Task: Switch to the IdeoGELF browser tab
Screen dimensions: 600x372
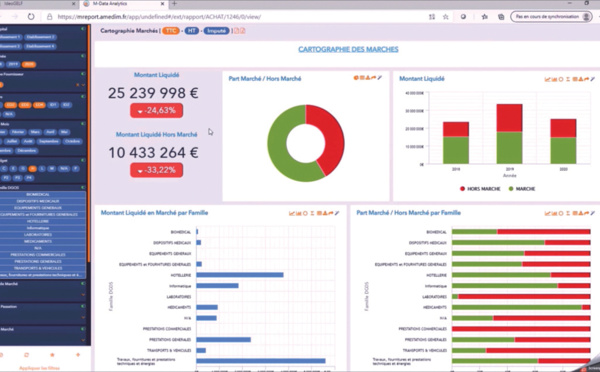Action: click(x=38, y=4)
